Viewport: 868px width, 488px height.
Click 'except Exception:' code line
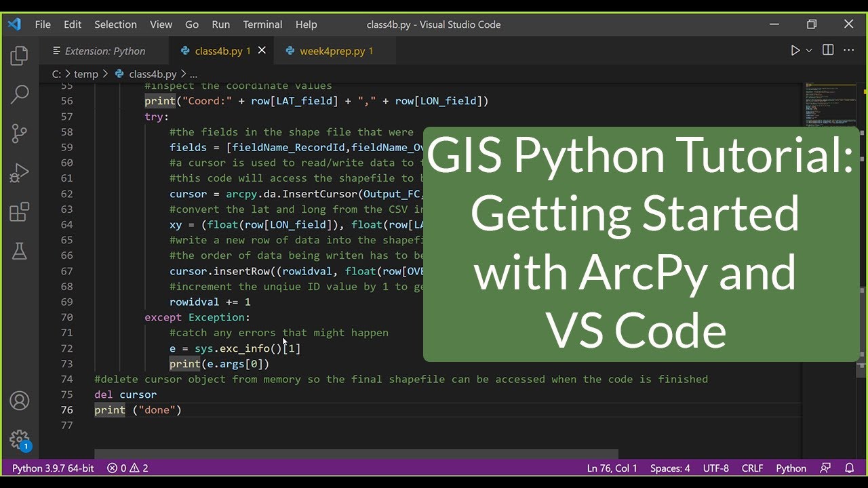[x=197, y=317]
